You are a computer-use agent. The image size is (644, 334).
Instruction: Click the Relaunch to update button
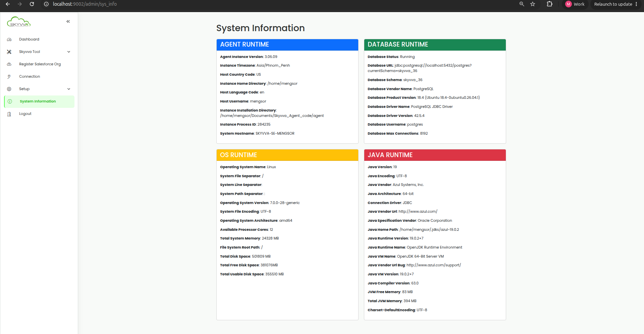616,4
